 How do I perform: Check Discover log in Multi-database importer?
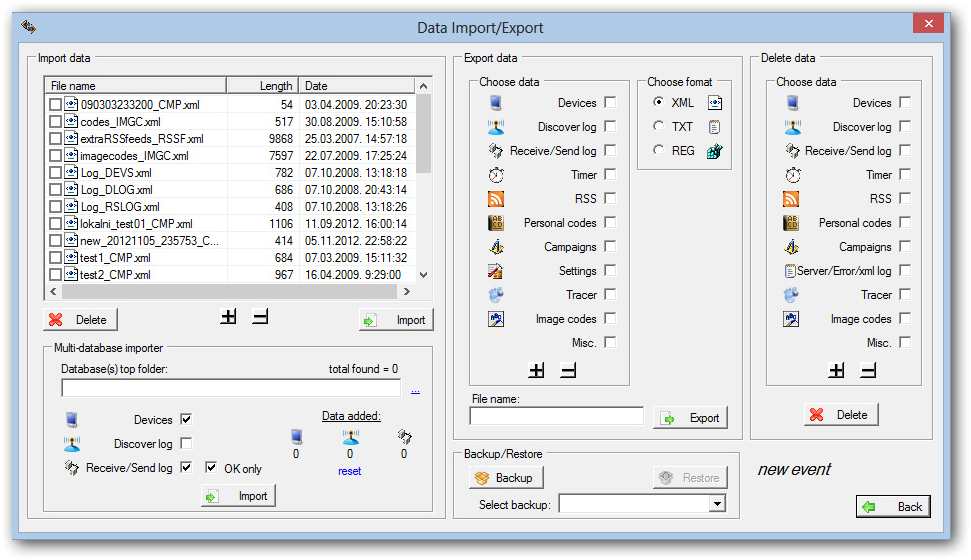[x=186, y=444]
